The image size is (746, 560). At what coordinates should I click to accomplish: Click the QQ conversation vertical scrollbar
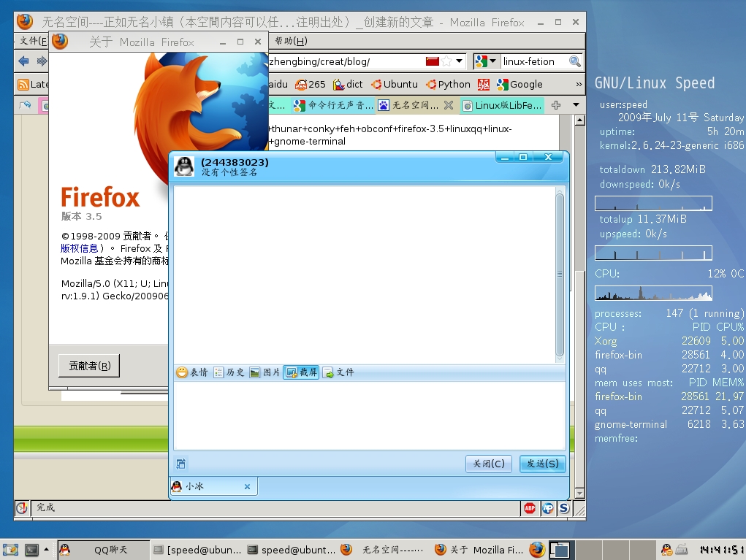click(x=560, y=275)
